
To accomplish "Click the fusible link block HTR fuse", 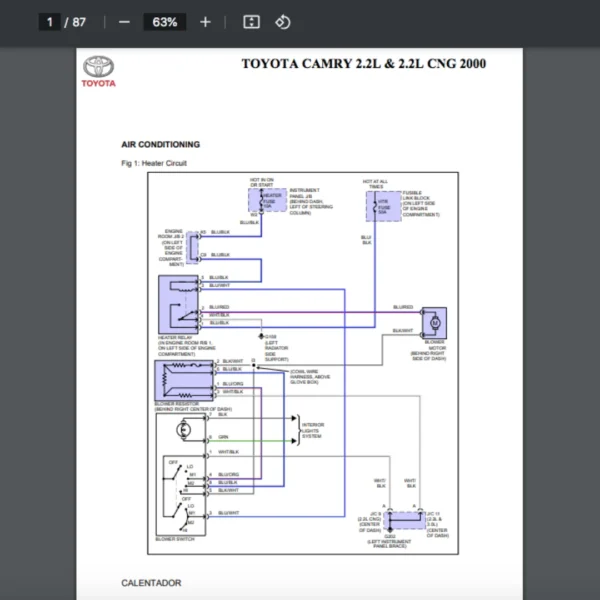I will tap(383, 204).
